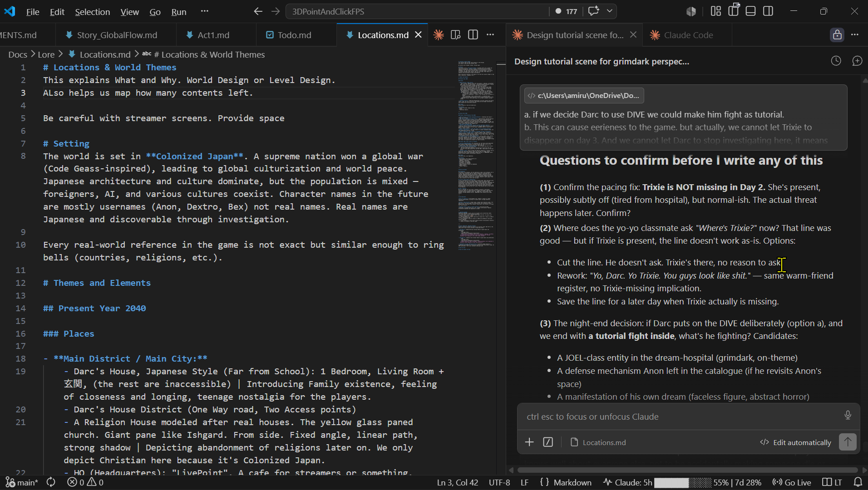868x490 pixels.
Task: Open Customize Layout icon
Action: coord(716,11)
